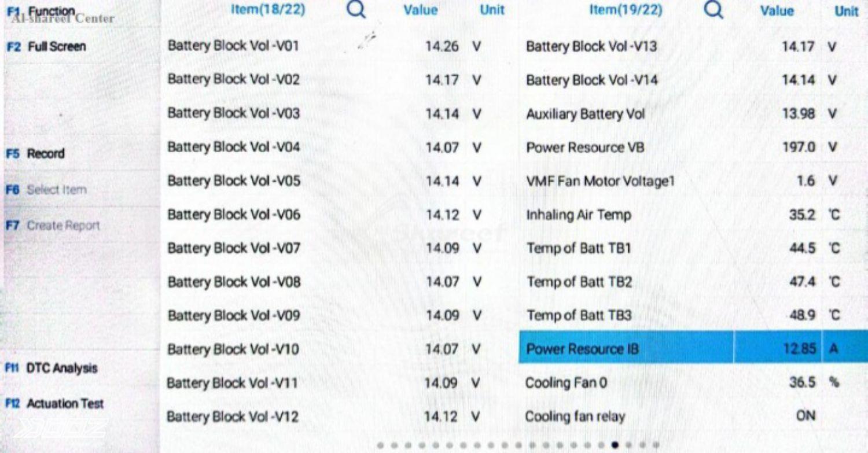Image resolution: width=868 pixels, height=453 pixels.
Task: Click the Item(19/22) column header
Action: point(626,10)
